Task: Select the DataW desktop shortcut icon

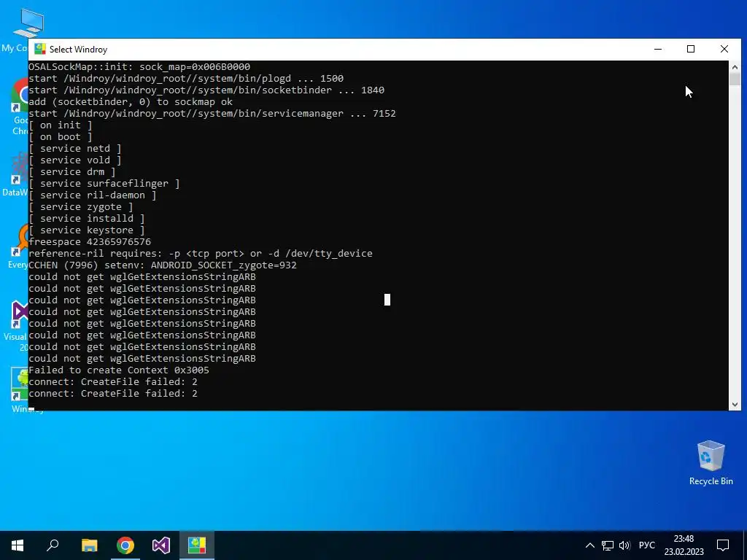Action: [15, 175]
